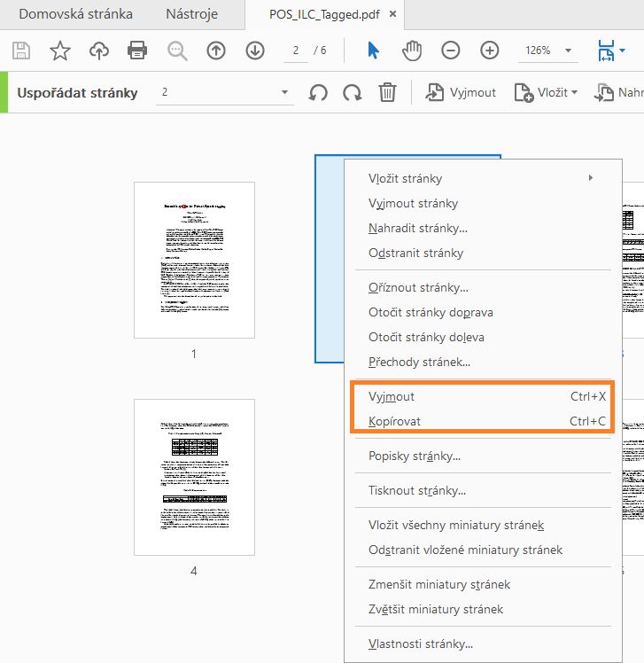Delete the selected page with the trash icon
Viewport: 644px width, 663px height.
tap(387, 92)
